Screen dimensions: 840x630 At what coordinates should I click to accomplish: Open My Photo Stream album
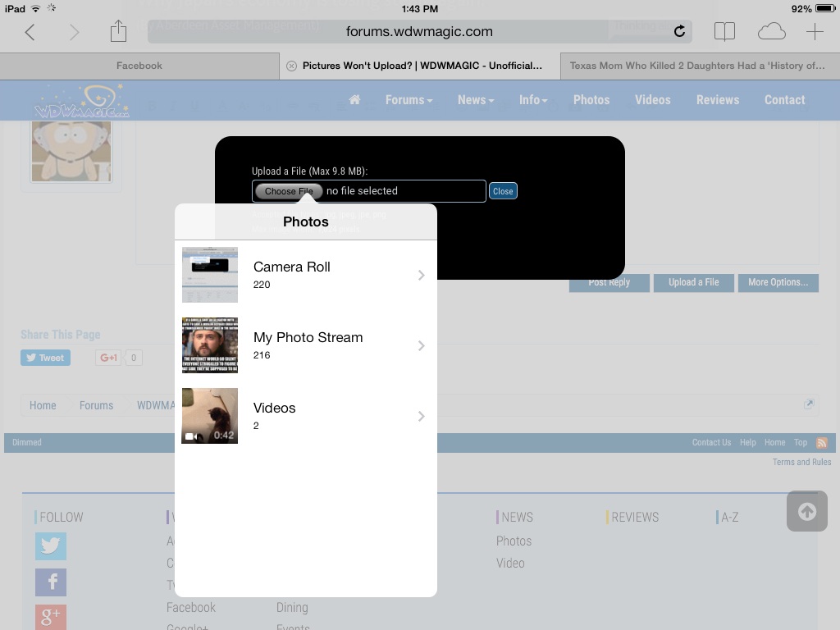[x=305, y=345]
